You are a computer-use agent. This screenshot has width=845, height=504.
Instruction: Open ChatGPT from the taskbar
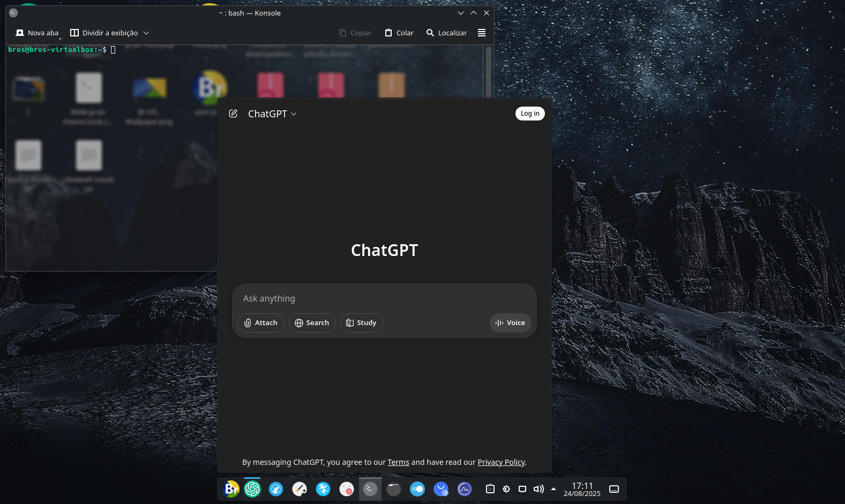(252, 489)
